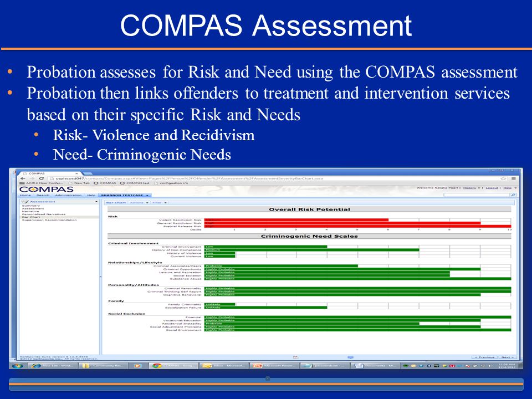Click the General Recidivism Risk red bar

(x=342, y=223)
